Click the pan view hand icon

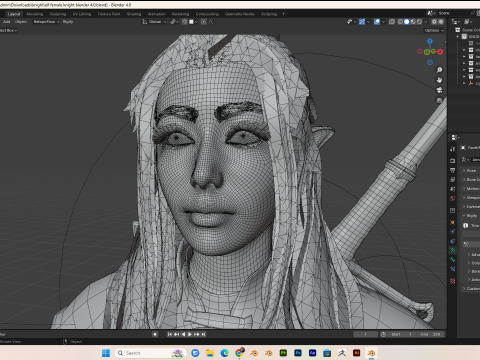pyautogui.click(x=439, y=80)
